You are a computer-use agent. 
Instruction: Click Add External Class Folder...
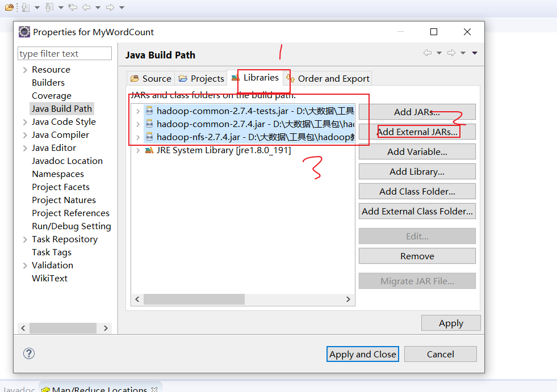coord(417,211)
